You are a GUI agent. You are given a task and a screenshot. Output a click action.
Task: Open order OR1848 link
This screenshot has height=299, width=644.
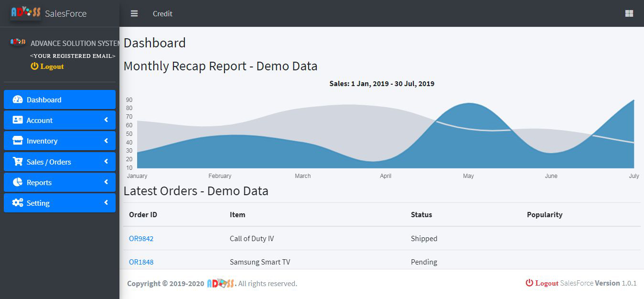tap(141, 262)
